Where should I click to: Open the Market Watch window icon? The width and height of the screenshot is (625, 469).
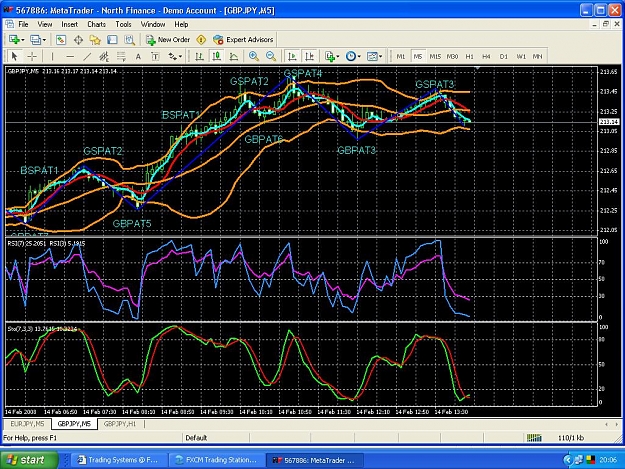click(61, 39)
